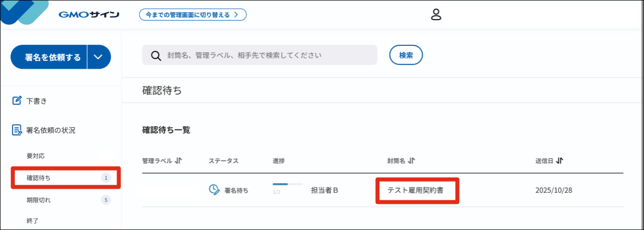This screenshot has width=644, height=230.
Task: Click the signature request status document icon
Action: 17,130
